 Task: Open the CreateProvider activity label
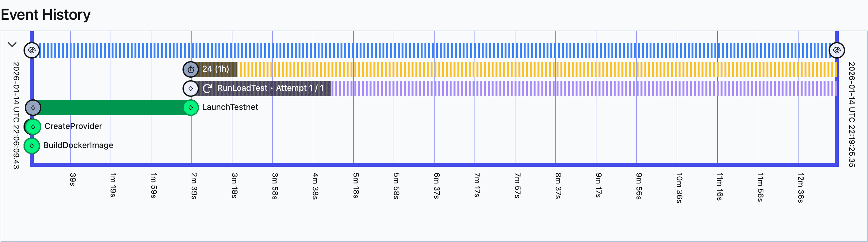73,126
